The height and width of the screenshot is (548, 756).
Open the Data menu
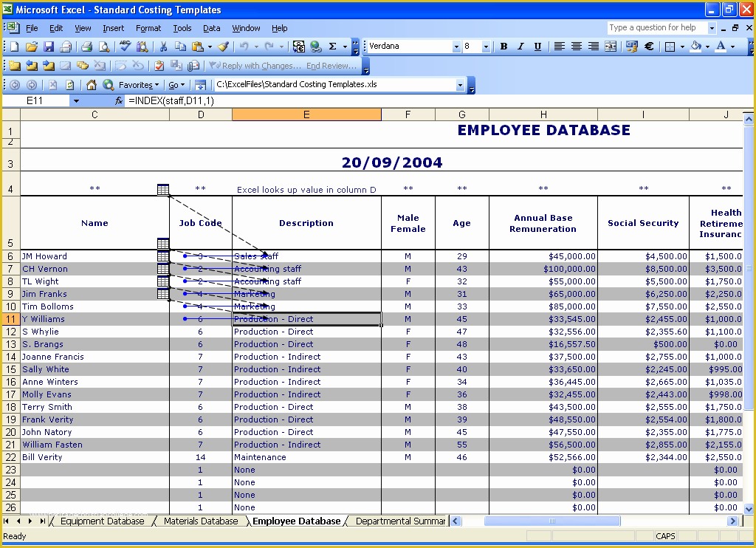coord(211,28)
